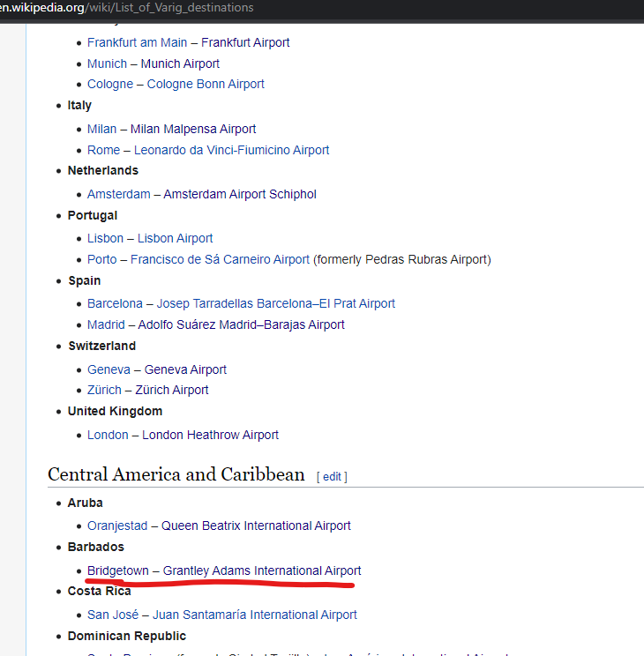Click the Spain country heading
644x656 pixels.
pyautogui.click(x=85, y=280)
